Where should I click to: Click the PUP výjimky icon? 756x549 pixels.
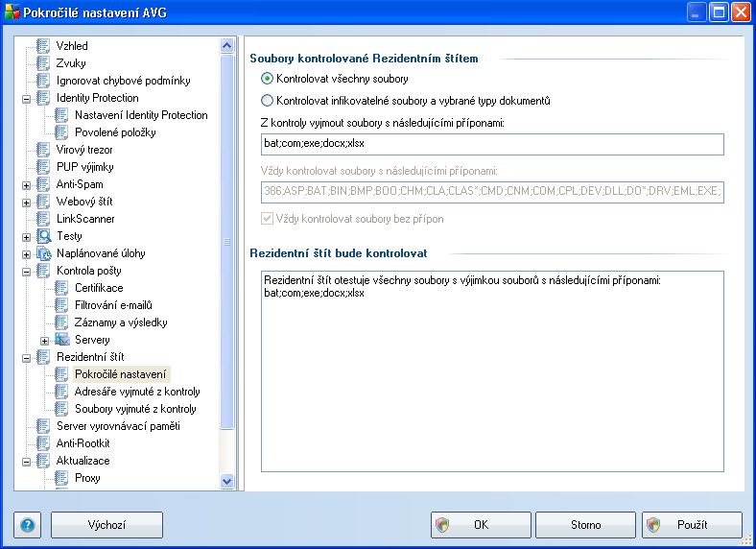tap(43, 167)
